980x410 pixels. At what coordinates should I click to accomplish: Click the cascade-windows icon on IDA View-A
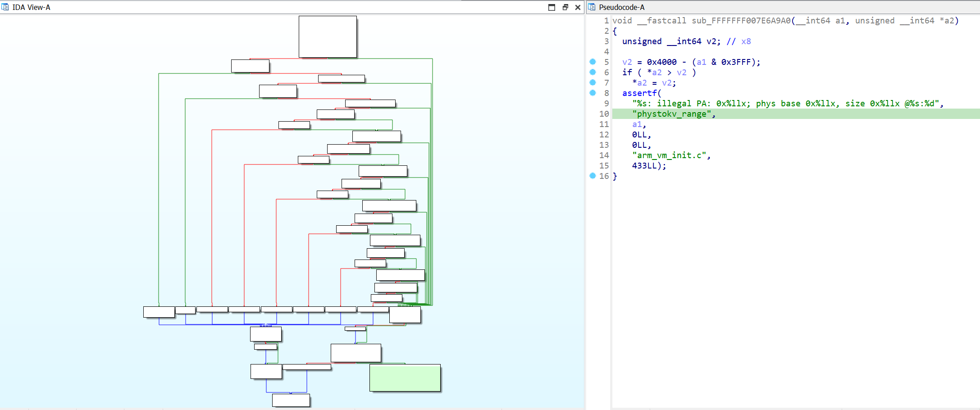coord(565,7)
